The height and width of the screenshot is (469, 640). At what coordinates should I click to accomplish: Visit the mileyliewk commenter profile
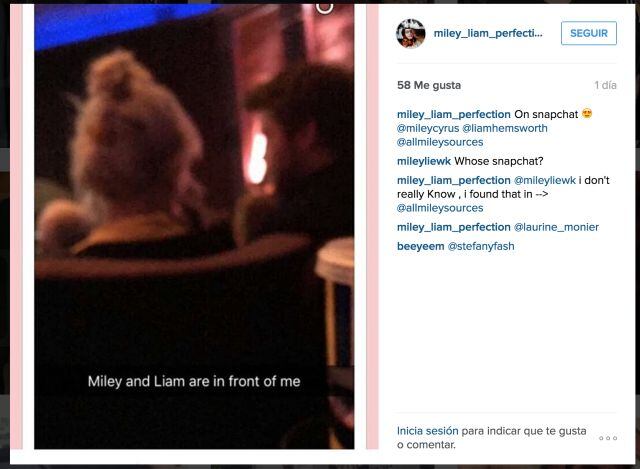coord(424,161)
